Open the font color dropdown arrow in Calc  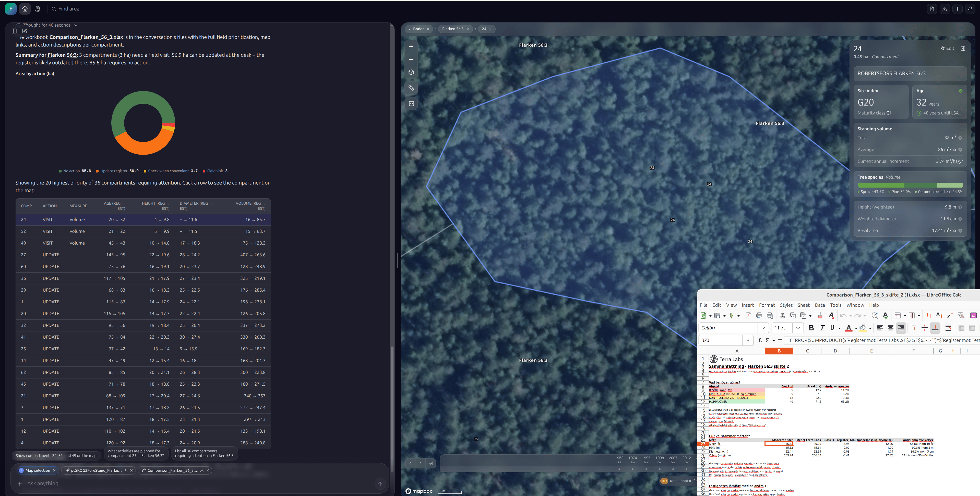(x=856, y=328)
